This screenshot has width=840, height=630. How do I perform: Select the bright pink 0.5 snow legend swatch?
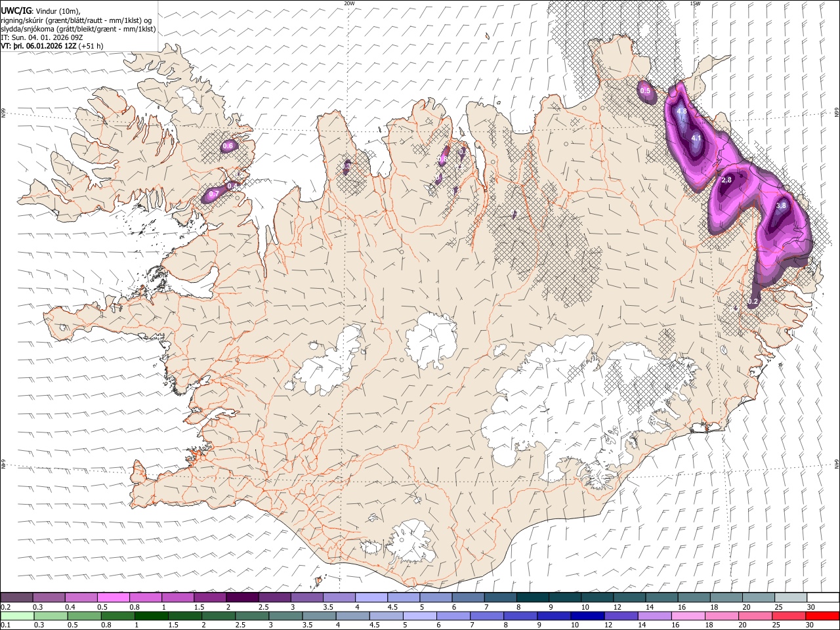click(x=114, y=597)
